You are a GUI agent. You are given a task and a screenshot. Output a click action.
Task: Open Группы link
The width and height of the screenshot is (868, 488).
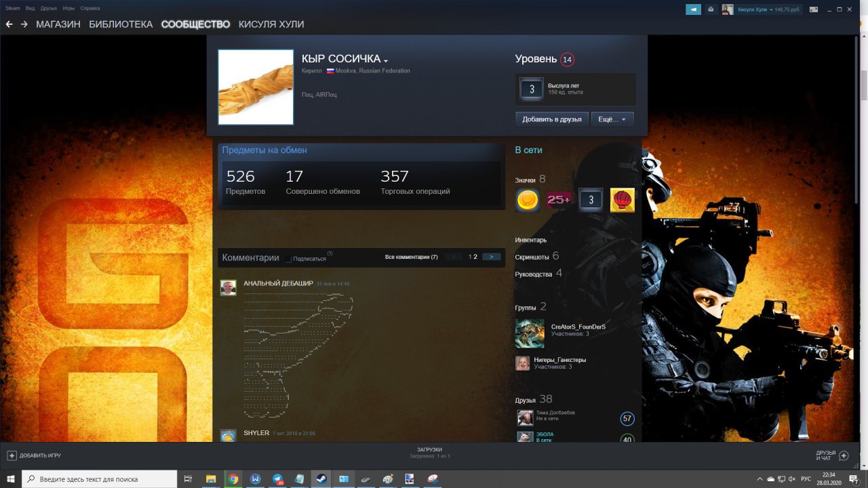coord(526,308)
